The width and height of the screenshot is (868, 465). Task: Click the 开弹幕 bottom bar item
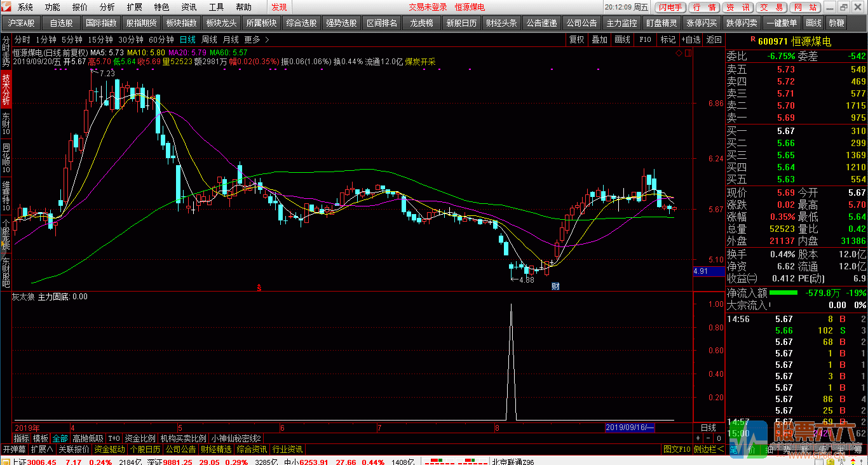14,449
